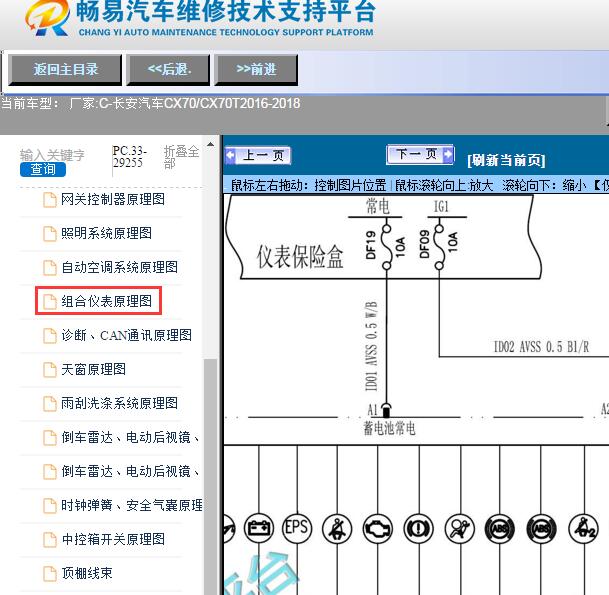Viewport: 609px width, 595px height.
Task: Click the document icon beside 诊断、CAN通讯原理图
Action: [x=49, y=336]
